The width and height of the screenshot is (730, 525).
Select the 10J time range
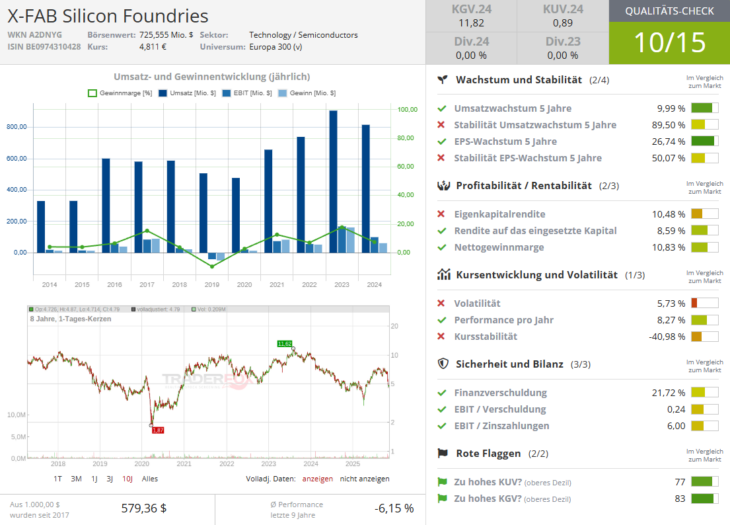(127, 479)
